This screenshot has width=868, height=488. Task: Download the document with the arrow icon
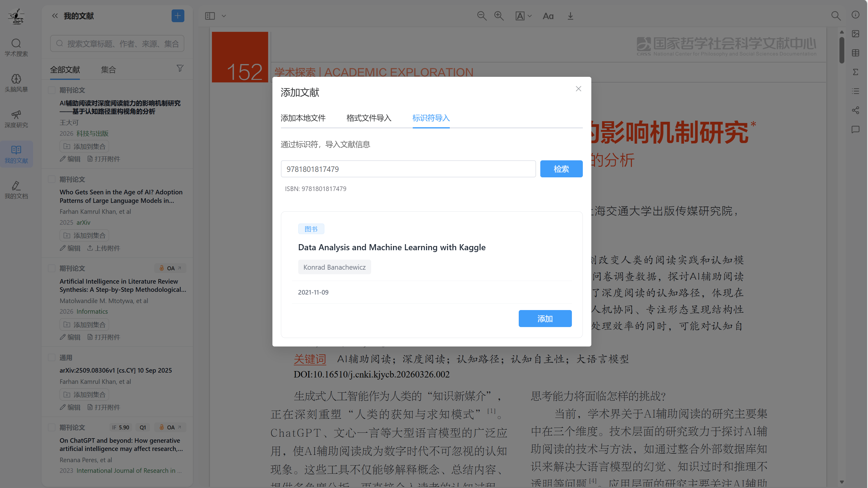tap(570, 16)
